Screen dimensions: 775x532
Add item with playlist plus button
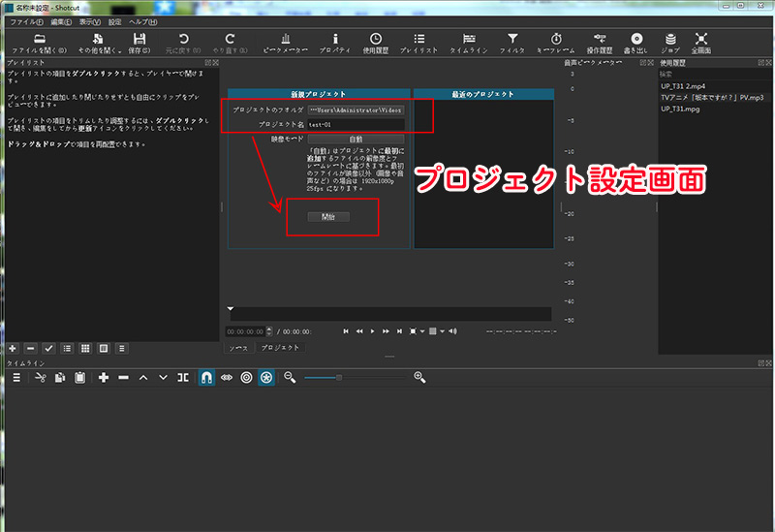coord(13,349)
